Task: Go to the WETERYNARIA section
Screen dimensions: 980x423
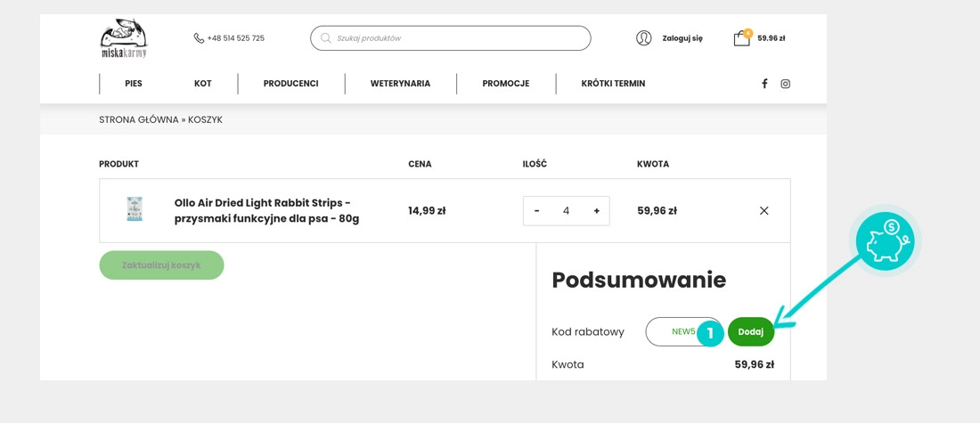Action: (400, 84)
